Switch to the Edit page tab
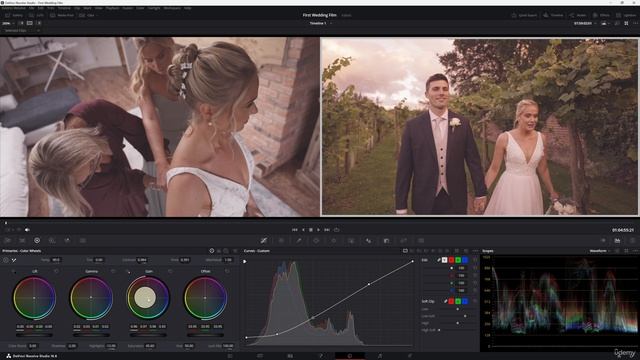This screenshot has height=360, width=640. (x=290, y=356)
